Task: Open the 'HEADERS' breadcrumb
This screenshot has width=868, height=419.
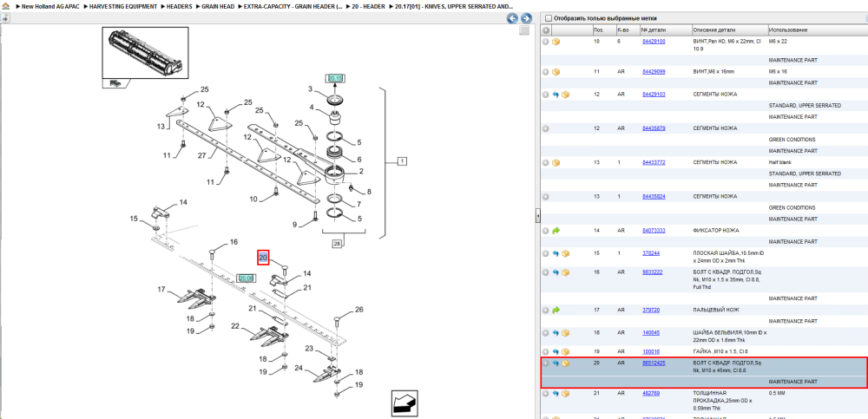Action: click(180, 6)
